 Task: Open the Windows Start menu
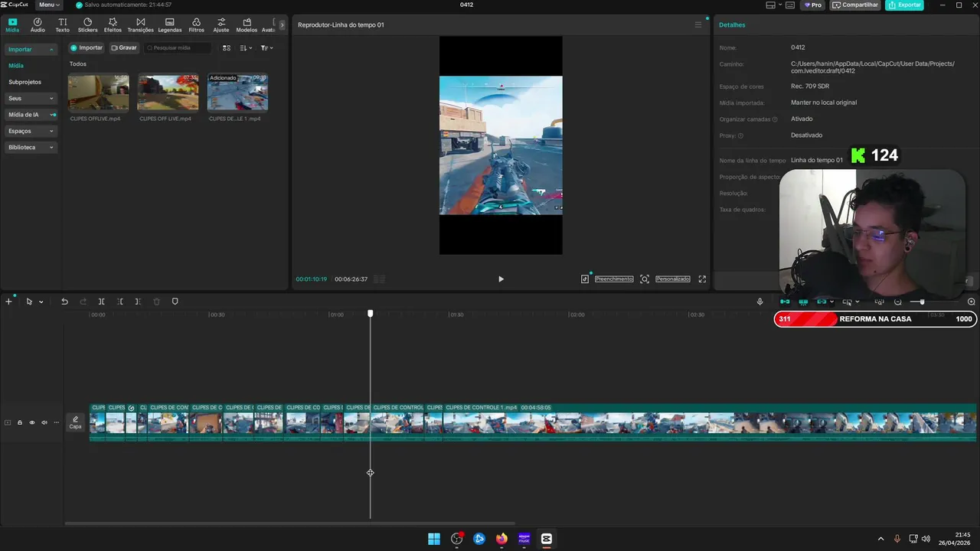pyautogui.click(x=434, y=539)
